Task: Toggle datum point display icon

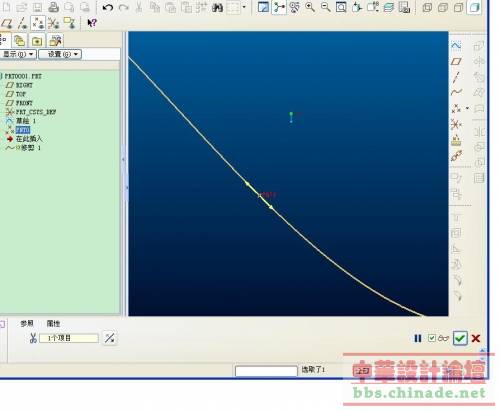Action: click(38, 23)
